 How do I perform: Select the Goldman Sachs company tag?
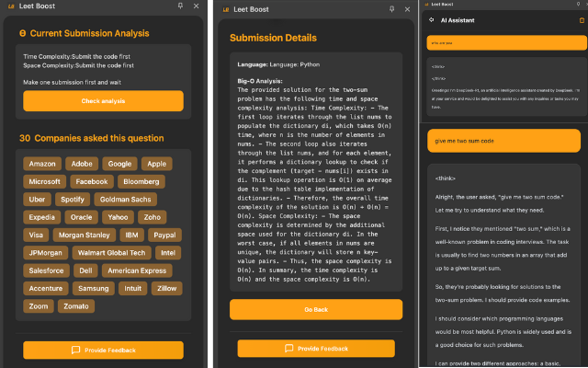127,199
